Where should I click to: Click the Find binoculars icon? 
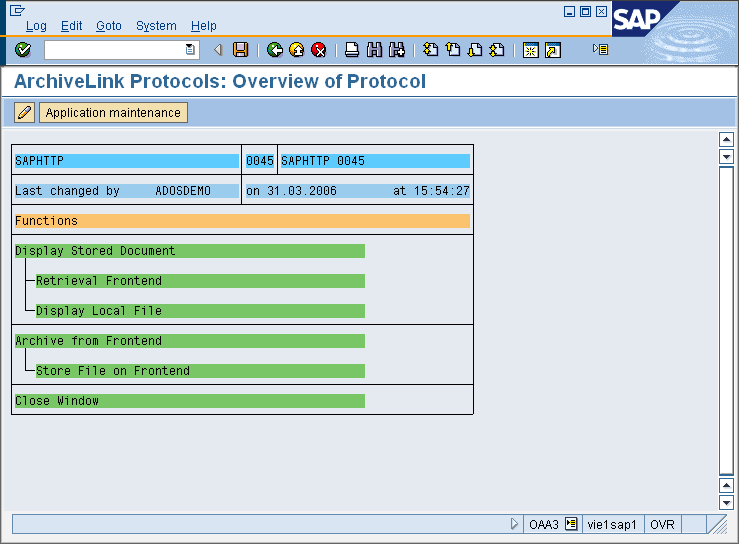pos(375,50)
